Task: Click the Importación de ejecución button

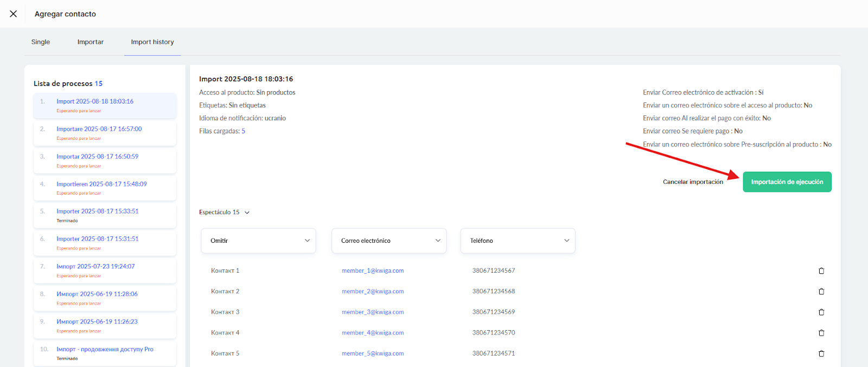Action: [787, 182]
